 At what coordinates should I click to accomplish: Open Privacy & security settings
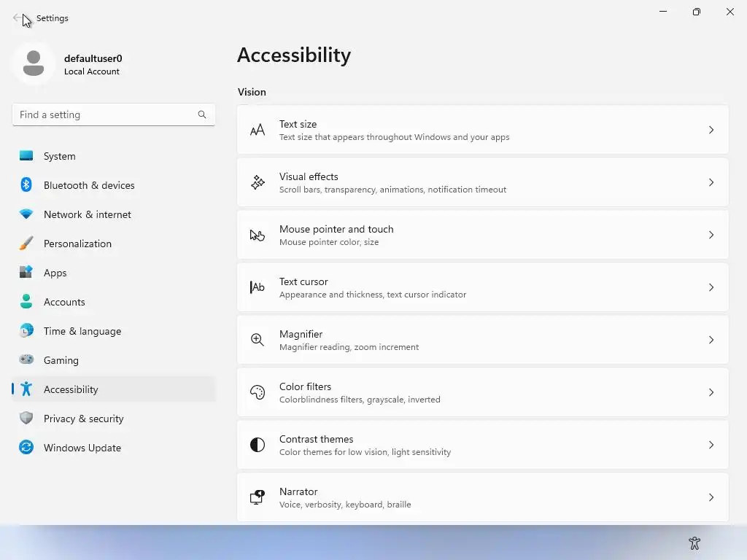pos(83,419)
